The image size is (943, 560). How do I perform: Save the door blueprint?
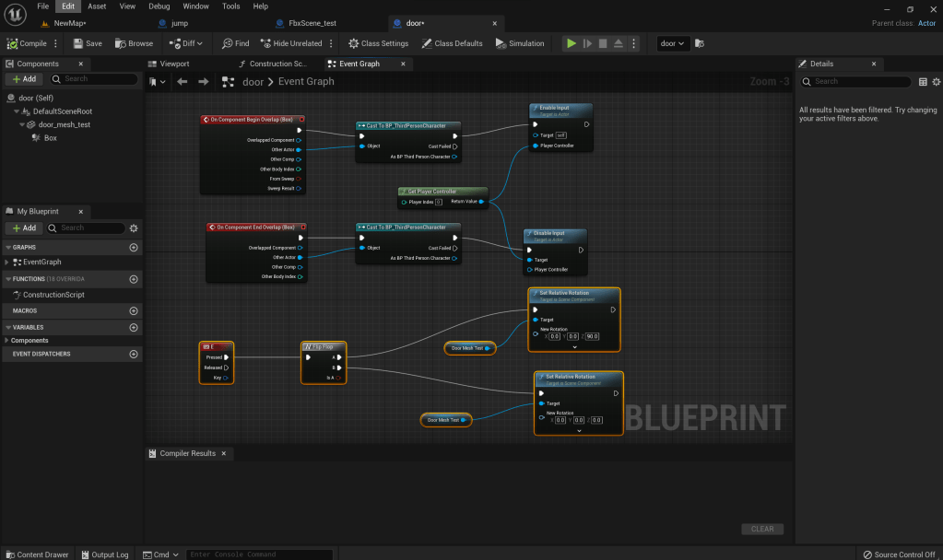tap(88, 43)
